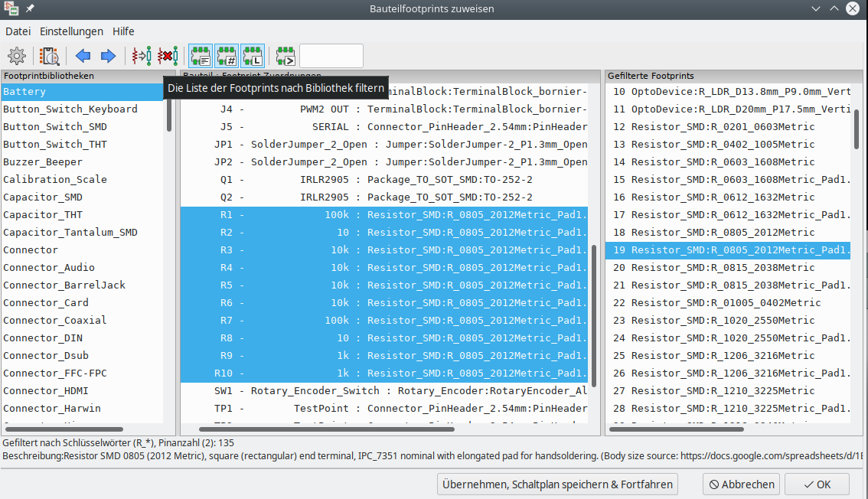Select the Battery library
Viewport: 868px width, 499px height.
coord(82,92)
